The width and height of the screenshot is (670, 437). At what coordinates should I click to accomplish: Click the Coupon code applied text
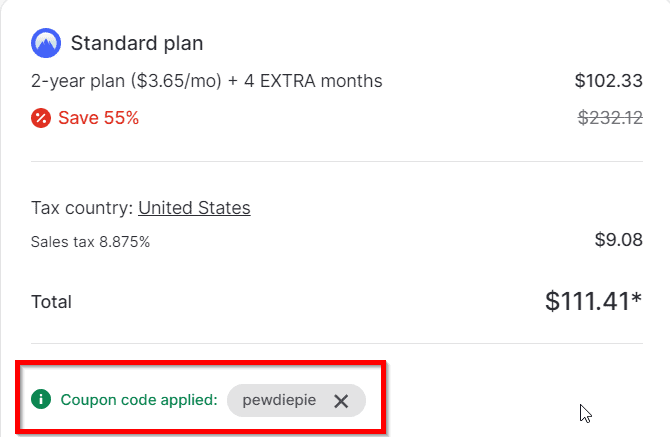click(x=139, y=400)
